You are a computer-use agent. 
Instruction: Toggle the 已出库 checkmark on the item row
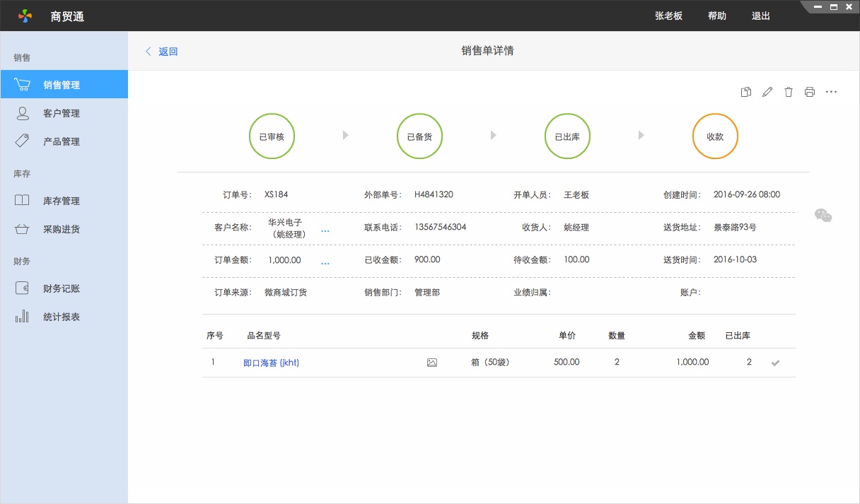click(x=776, y=362)
